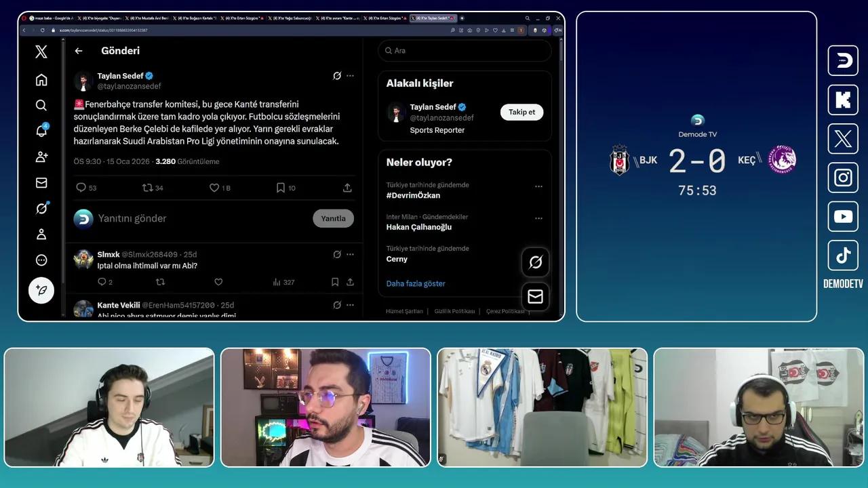Viewport: 868px width, 488px height.
Task: Click the X logo in the sidebar
Action: (x=41, y=52)
